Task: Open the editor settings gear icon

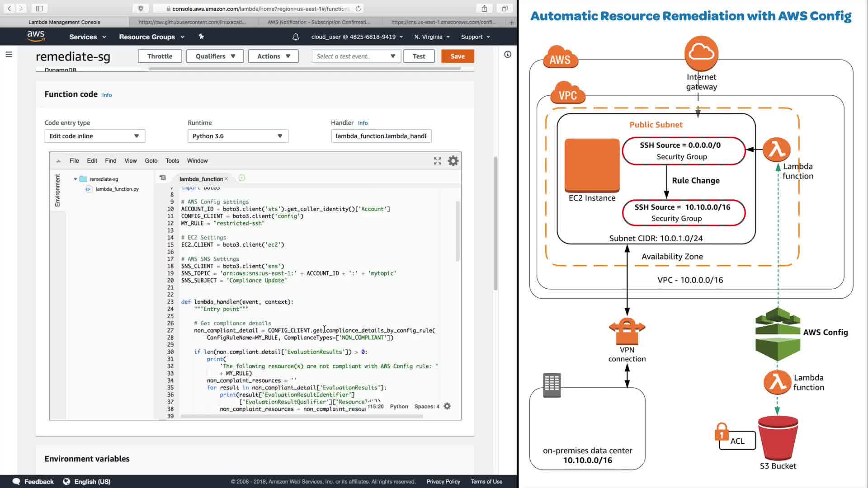Action: pyautogui.click(x=453, y=161)
